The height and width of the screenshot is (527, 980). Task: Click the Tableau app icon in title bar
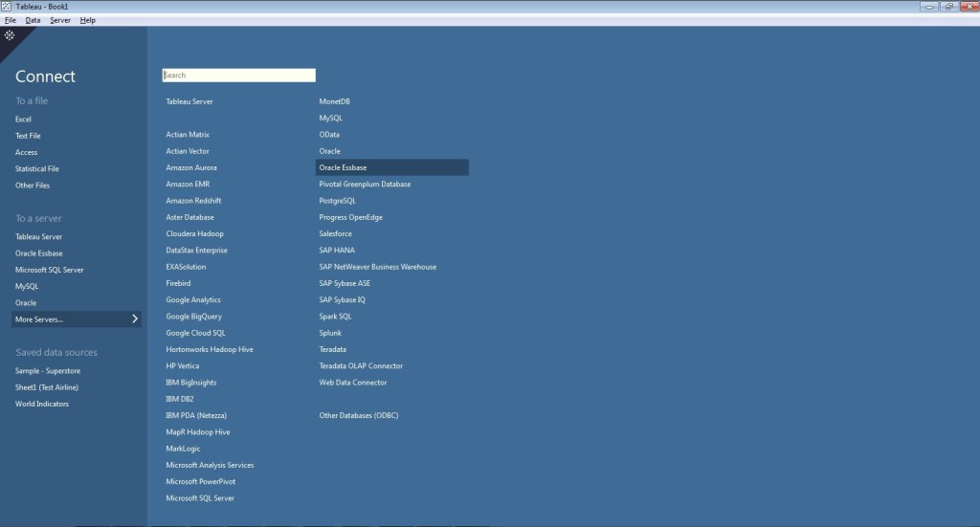click(7, 7)
